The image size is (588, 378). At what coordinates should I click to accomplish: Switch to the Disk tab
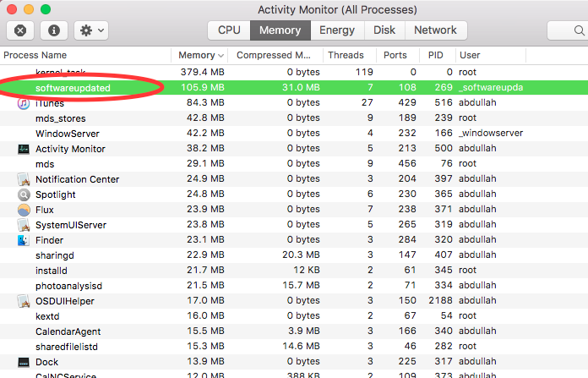(384, 30)
